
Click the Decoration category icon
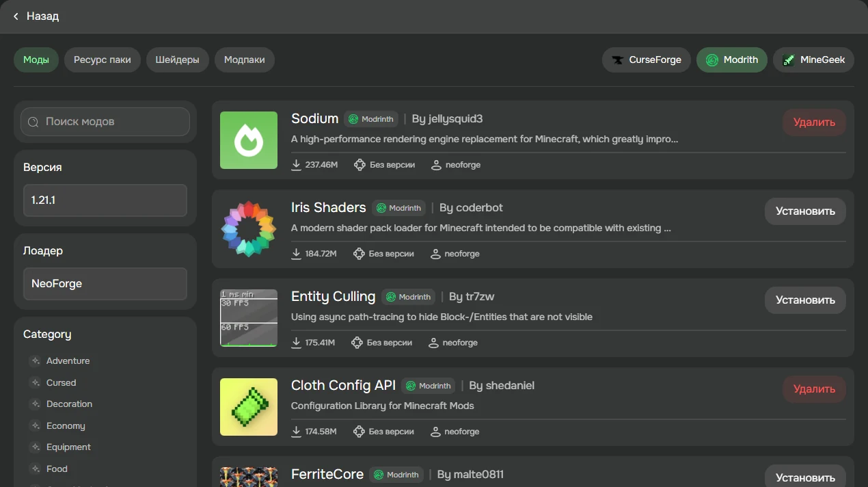[36, 404]
